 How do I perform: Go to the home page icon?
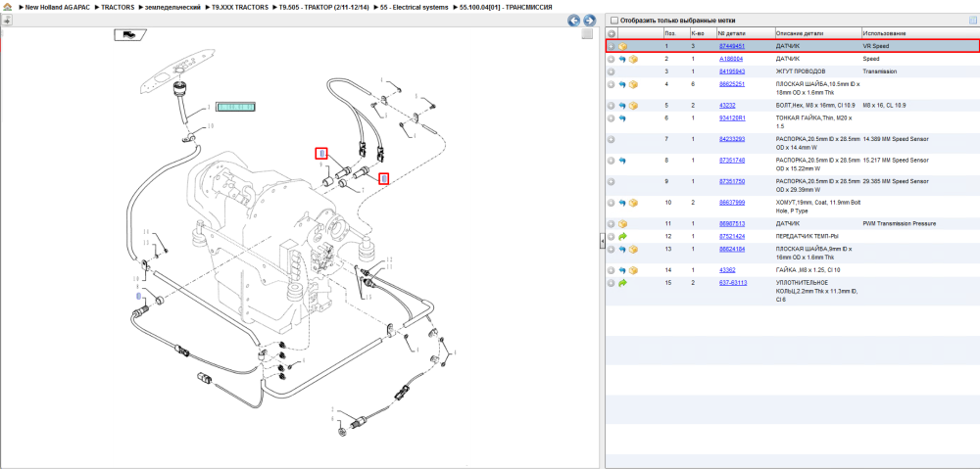point(8,7)
